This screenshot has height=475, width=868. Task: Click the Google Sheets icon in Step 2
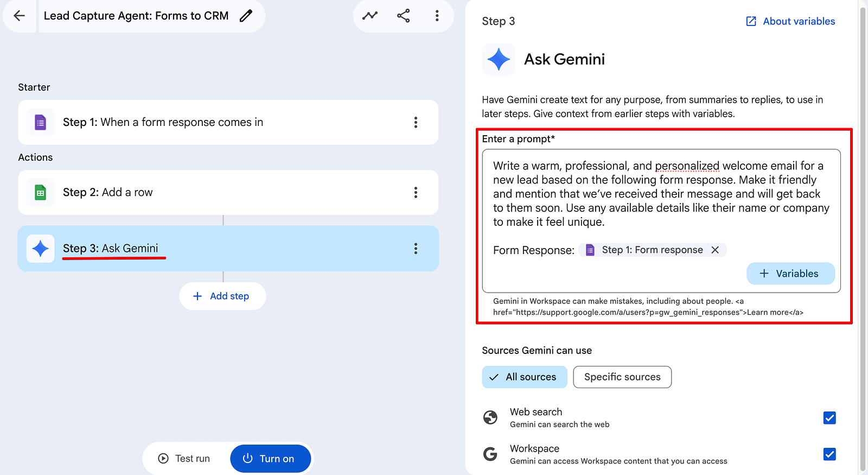coord(41,192)
